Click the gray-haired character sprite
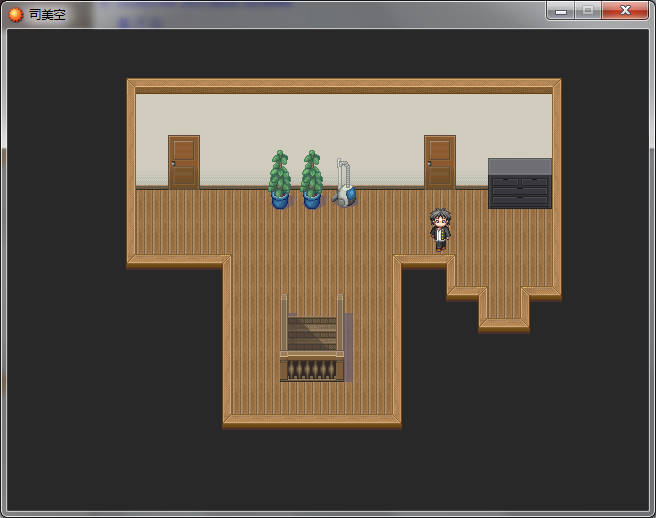 440,229
